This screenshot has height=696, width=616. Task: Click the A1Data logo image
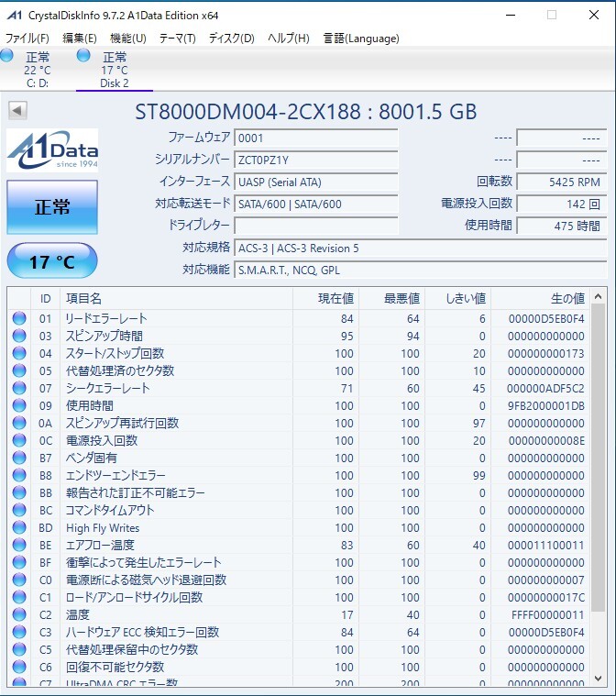pos(52,150)
